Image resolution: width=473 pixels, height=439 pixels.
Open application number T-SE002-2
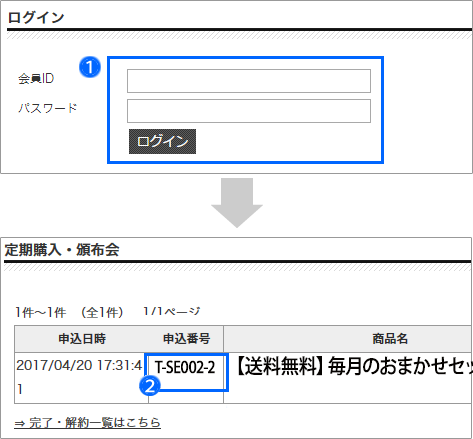tap(185, 368)
